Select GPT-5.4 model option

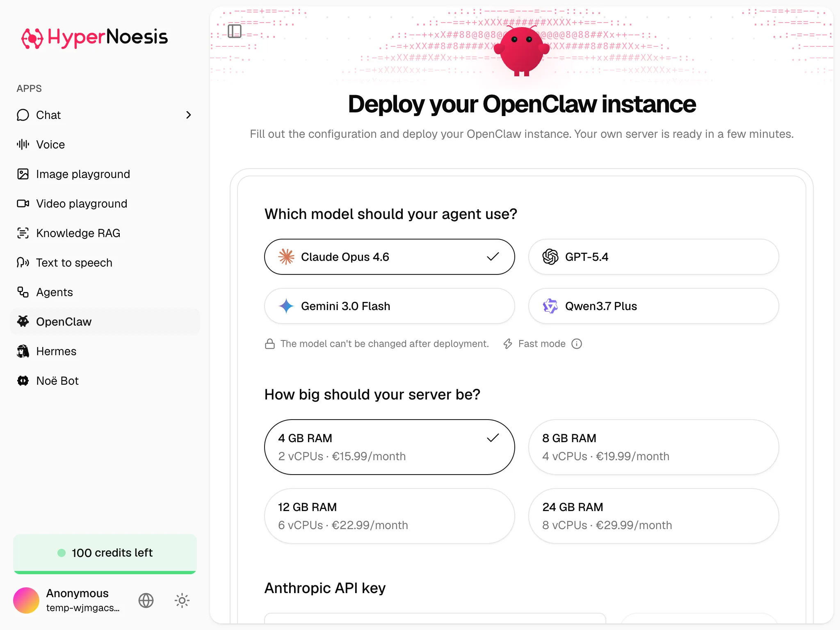tap(654, 257)
